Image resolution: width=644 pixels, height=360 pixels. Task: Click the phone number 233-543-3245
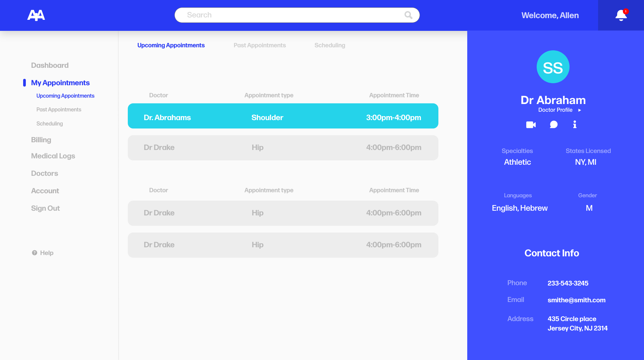(x=568, y=283)
